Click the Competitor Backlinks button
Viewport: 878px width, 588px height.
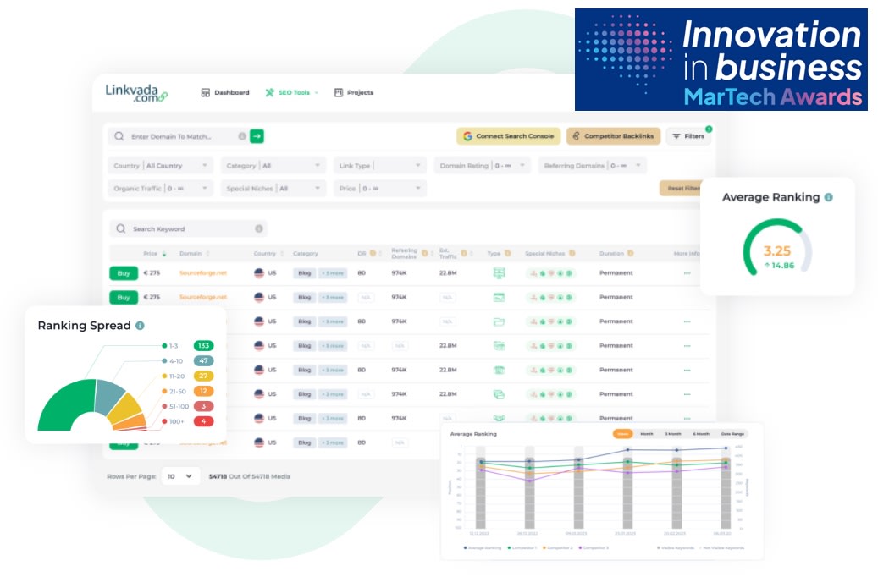pyautogui.click(x=614, y=136)
